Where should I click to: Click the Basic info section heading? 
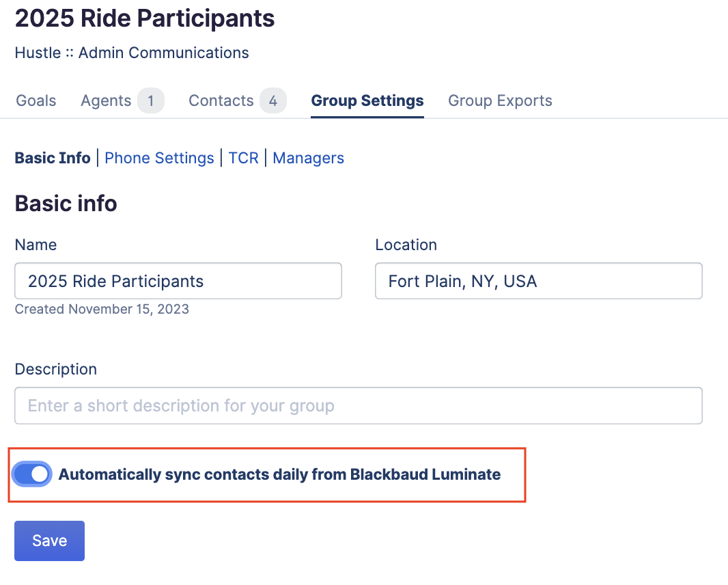(x=66, y=203)
